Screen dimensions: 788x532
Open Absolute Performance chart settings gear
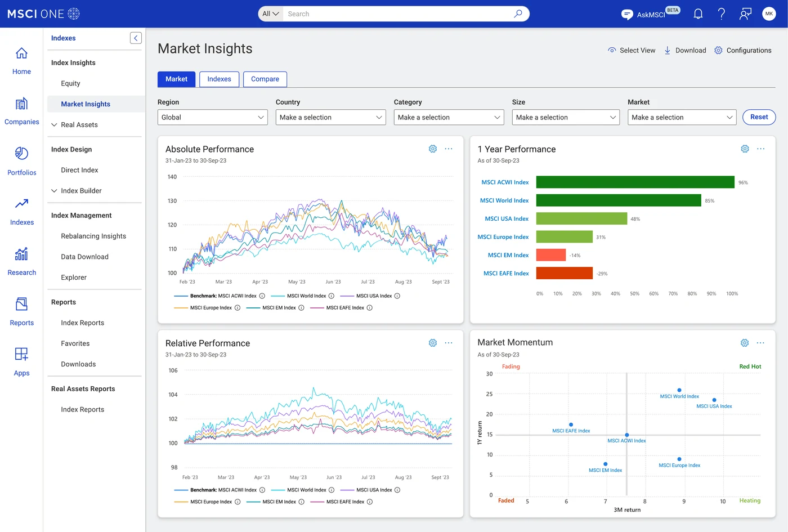433,149
